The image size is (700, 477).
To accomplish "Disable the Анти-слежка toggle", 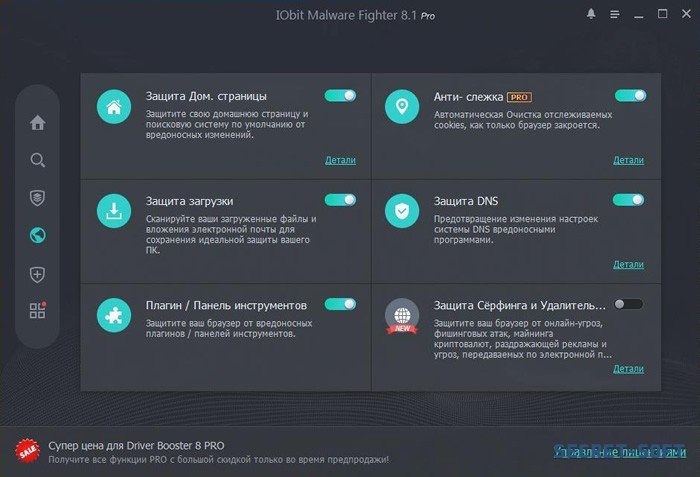I will [630, 95].
